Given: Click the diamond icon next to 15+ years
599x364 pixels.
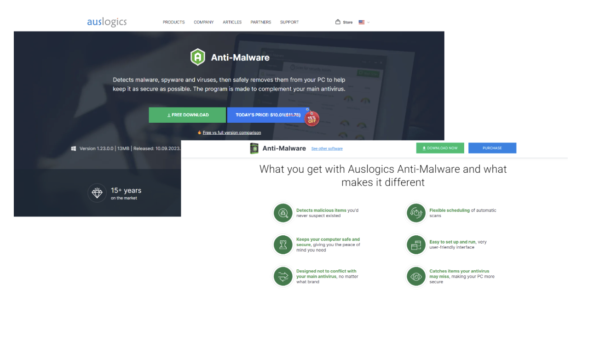Looking at the screenshot, I should point(97,193).
